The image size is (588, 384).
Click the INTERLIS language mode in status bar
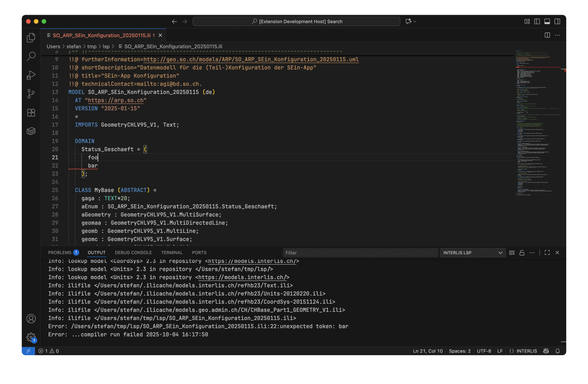[526, 351]
